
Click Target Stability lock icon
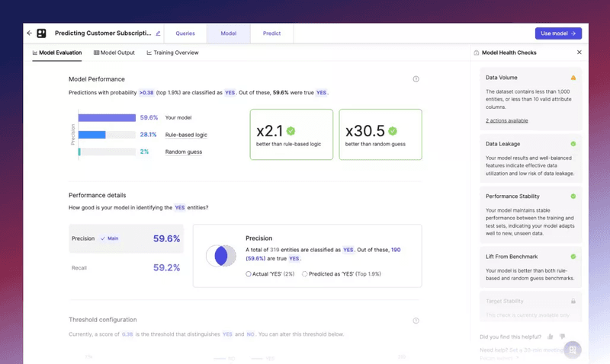pyautogui.click(x=573, y=301)
